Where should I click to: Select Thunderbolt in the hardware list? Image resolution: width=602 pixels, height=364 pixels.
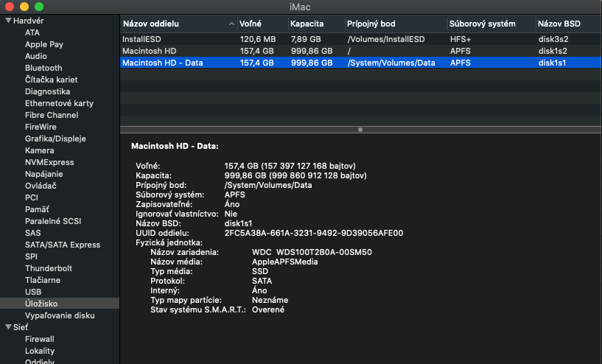49,268
